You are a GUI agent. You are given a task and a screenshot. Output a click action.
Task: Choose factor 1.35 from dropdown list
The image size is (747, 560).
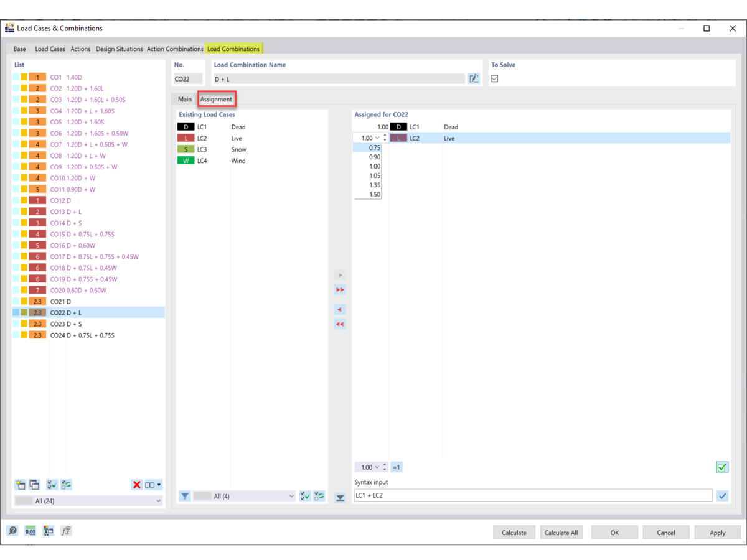[367, 185]
